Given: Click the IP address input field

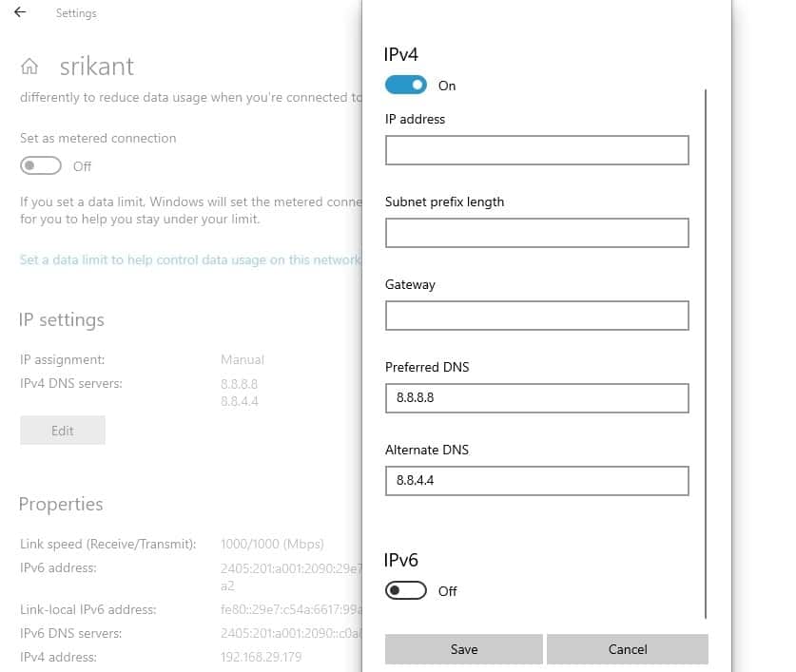Looking at the screenshot, I should (536, 150).
